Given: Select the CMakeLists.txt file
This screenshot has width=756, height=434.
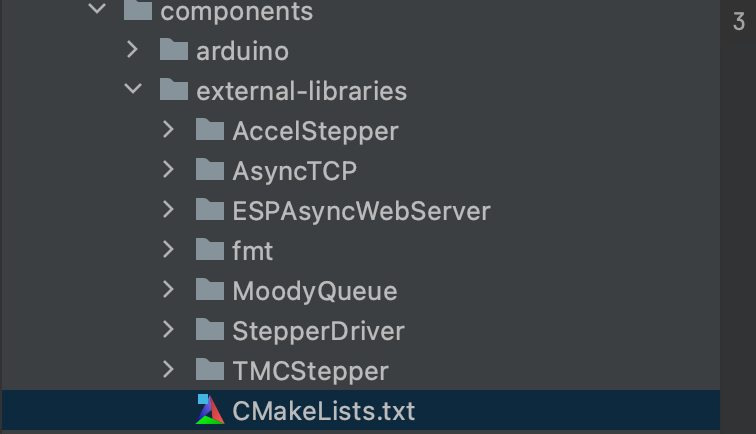Looking at the screenshot, I should [361, 410].
